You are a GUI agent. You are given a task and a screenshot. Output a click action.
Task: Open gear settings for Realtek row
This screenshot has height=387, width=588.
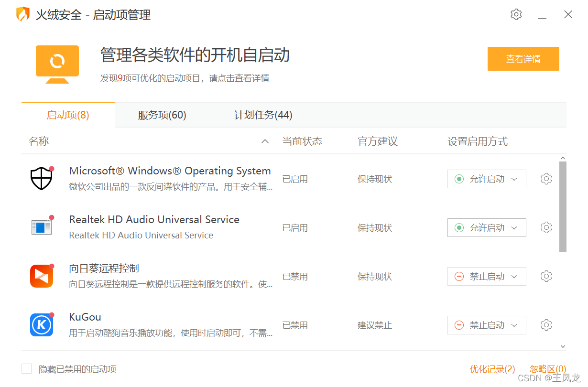pyautogui.click(x=546, y=227)
